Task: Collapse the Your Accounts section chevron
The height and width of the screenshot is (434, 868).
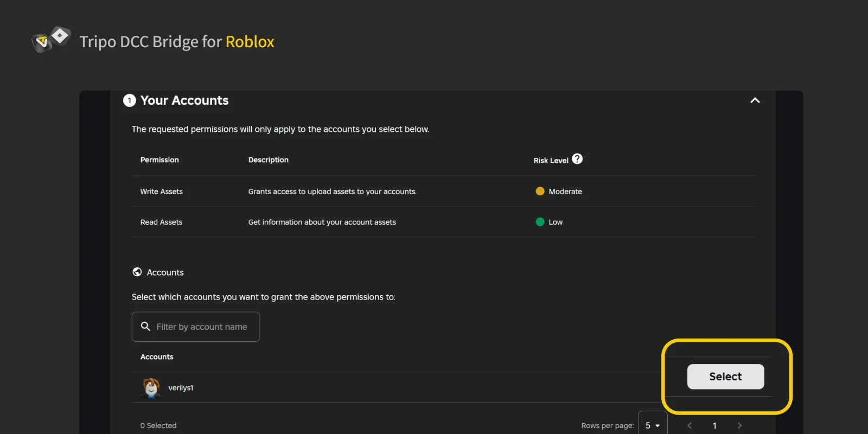Action: point(755,100)
